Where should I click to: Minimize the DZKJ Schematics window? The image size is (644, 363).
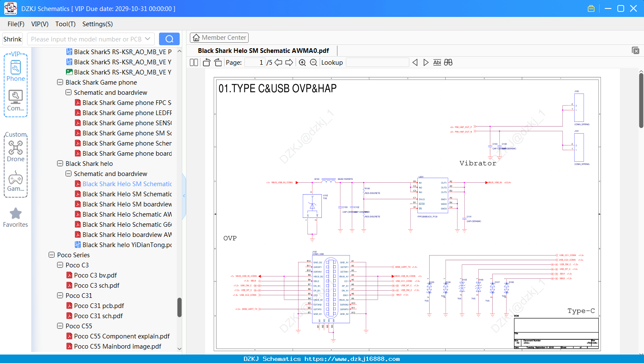coord(608,8)
